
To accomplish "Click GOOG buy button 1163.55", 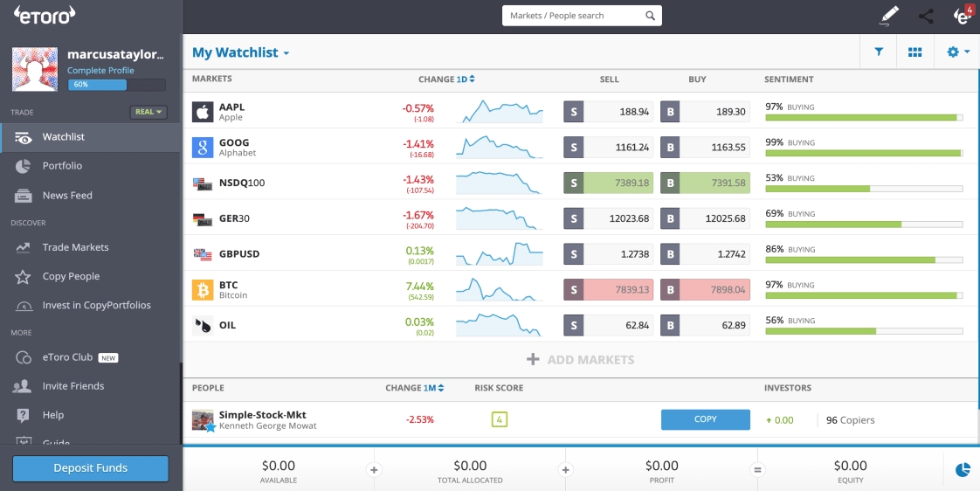I will point(705,148).
